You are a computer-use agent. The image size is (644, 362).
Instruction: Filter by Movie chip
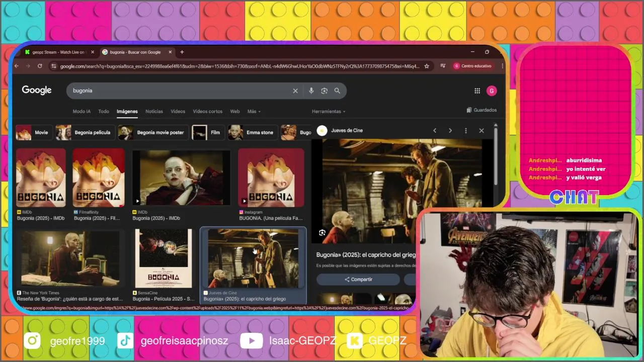pos(34,133)
